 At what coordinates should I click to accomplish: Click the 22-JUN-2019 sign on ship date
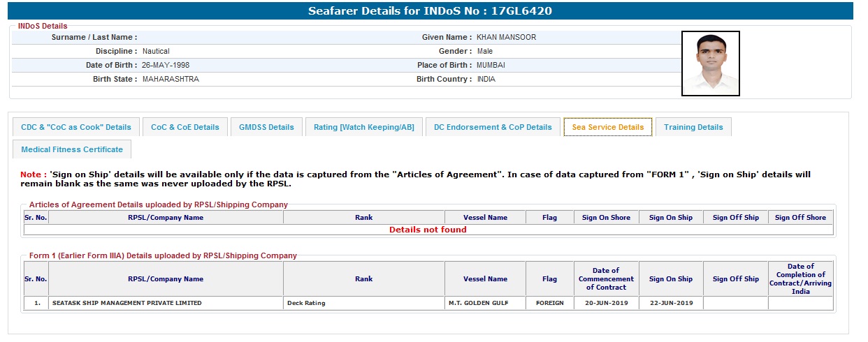[670, 303]
